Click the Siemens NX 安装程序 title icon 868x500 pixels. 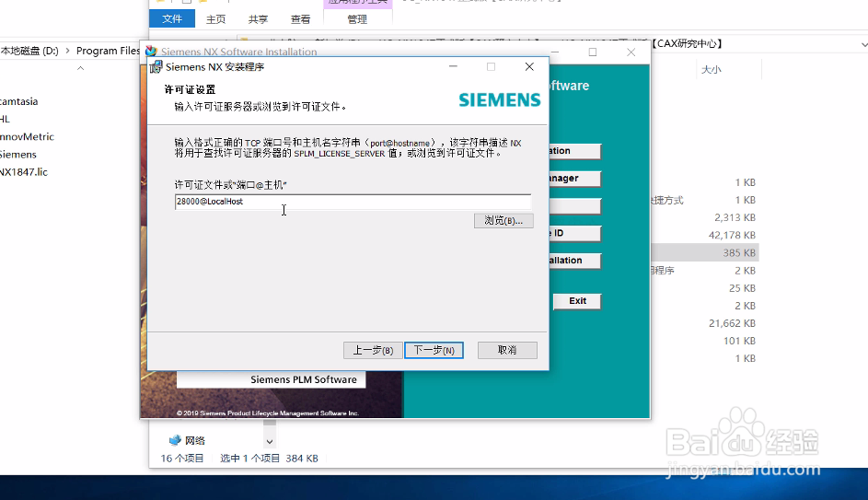point(156,67)
